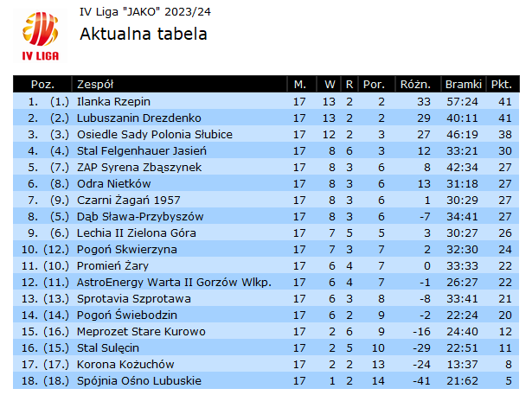The image size is (532, 395).
Task: Select the Osiedle Sady Polonia Słubice row
Action: point(266,134)
